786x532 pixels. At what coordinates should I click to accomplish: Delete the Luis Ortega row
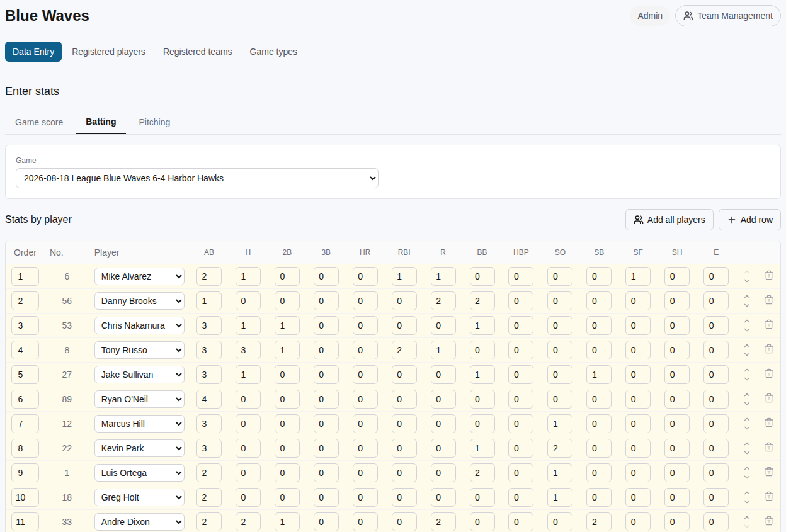(769, 472)
